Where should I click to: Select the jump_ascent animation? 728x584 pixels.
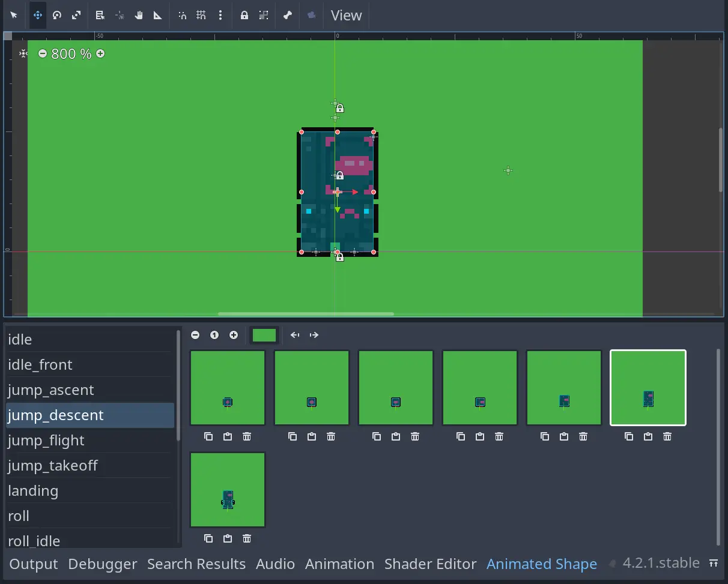pos(90,390)
